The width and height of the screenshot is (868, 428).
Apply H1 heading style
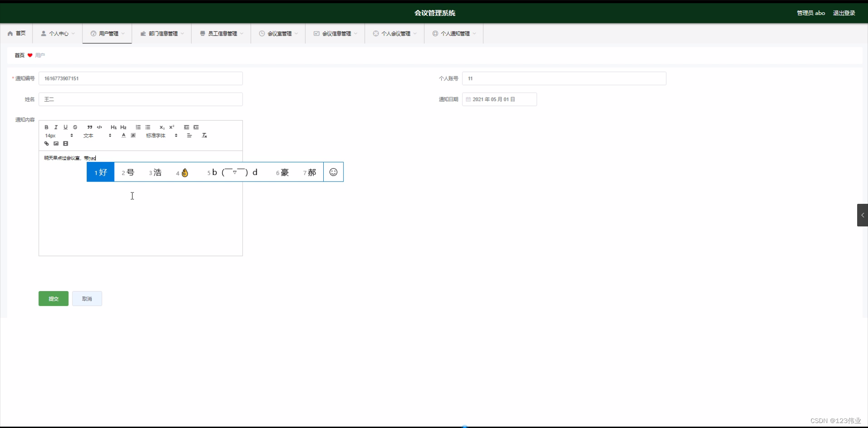[113, 127]
